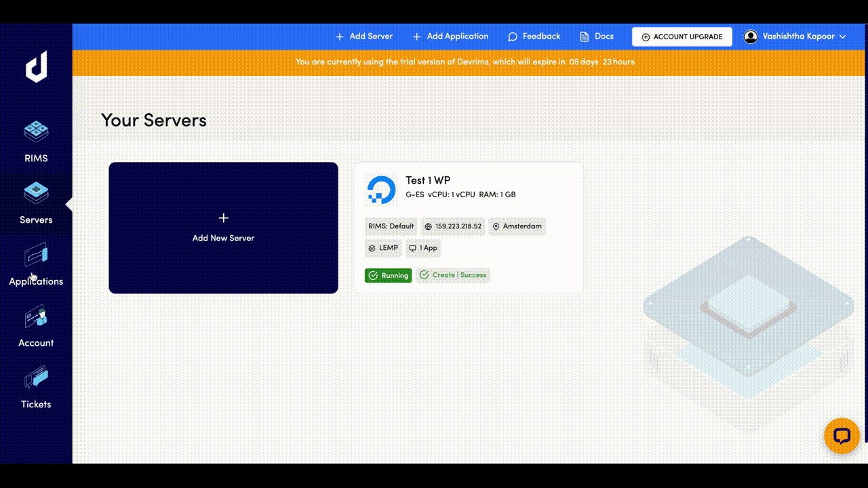Expand the Vashishtha Kapoor user menu
The width and height of the screenshot is (868, 488).
coord(795,37)
